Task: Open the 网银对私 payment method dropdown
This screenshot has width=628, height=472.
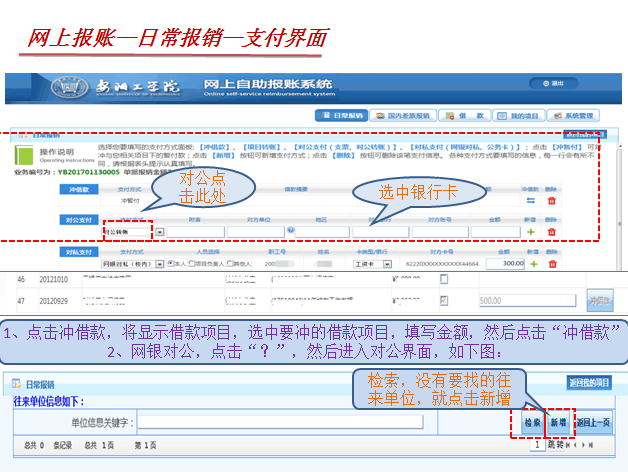Action: 160,264
